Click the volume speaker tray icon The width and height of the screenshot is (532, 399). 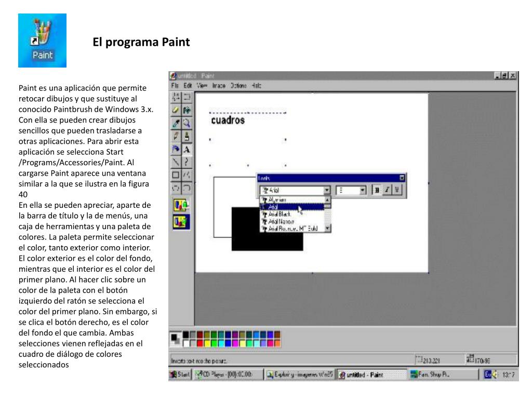[496, 375]
